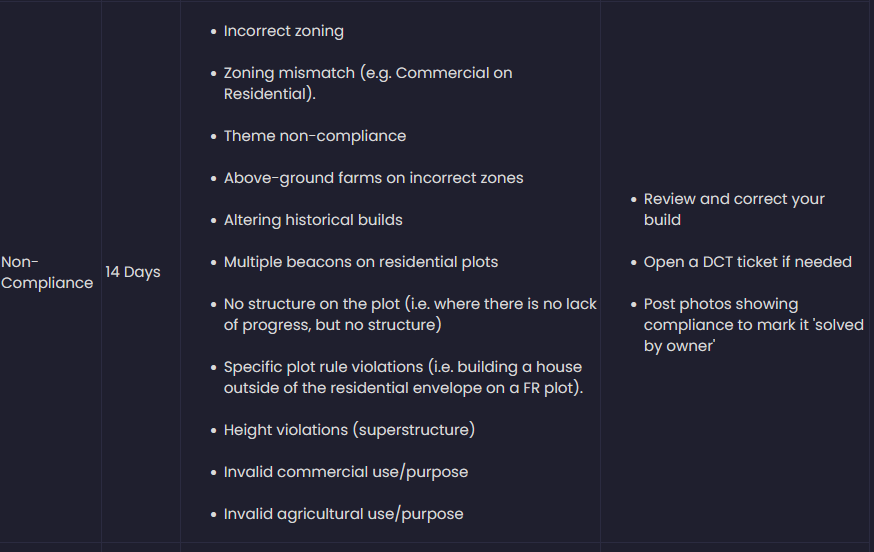Click the Incorrect zoning bullet item
This screenshot has height=552, width=874.
[283, 31]
